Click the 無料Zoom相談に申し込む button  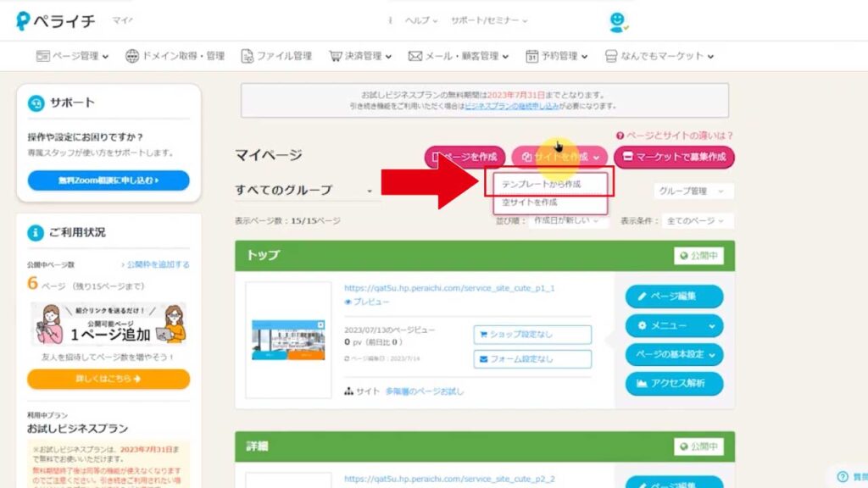[108, 180]
